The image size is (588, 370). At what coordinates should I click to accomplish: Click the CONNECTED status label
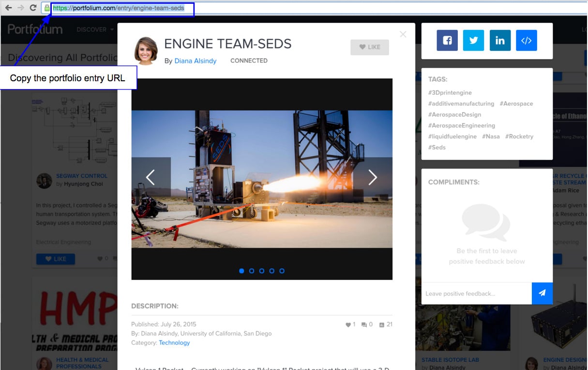[x=249, y=61]
